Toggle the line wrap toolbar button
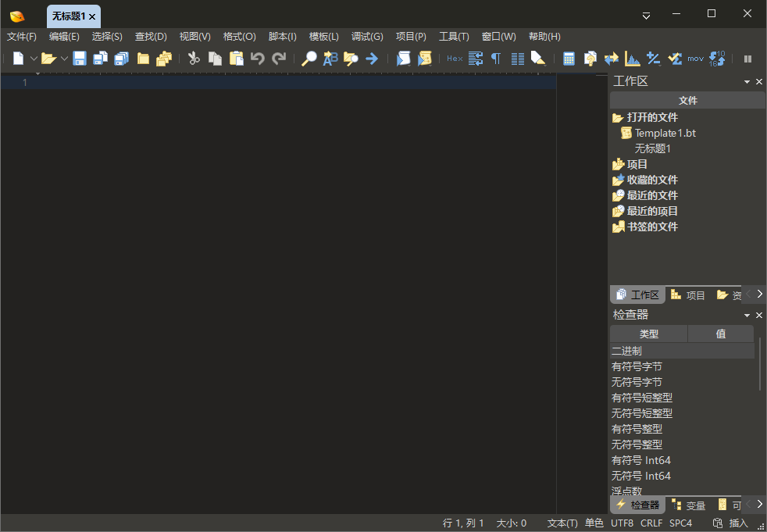 (x=476, y=59)
